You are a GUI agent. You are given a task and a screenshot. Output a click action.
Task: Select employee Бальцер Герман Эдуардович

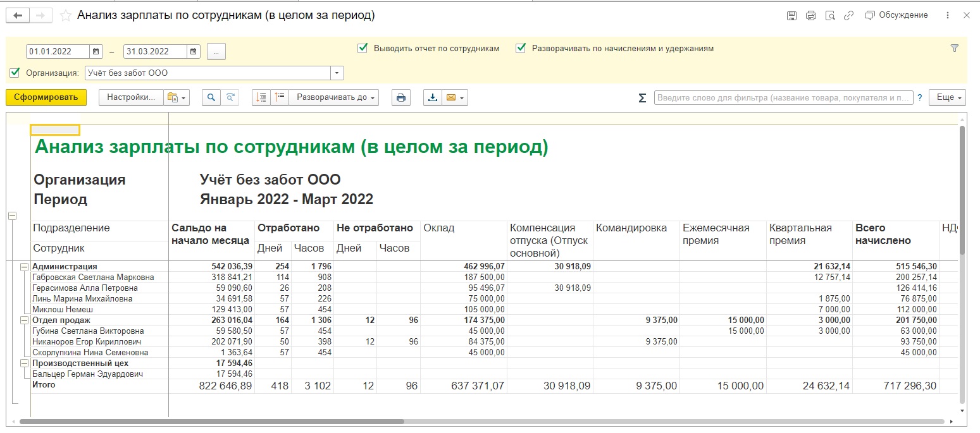coord(87,374)
